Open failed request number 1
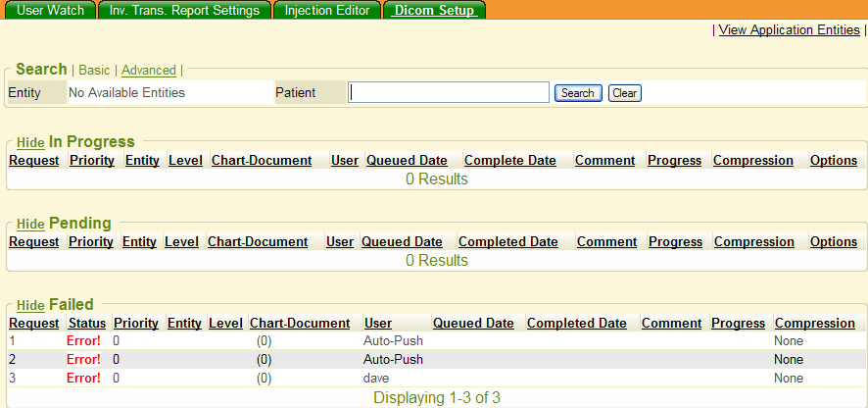The image size is (868, 408). pos(13,341)
